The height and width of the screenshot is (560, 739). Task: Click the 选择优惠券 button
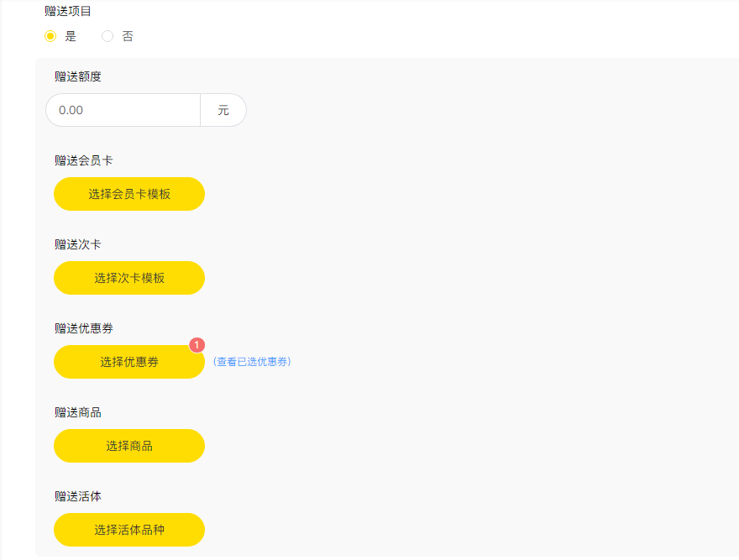pos(129,362)
